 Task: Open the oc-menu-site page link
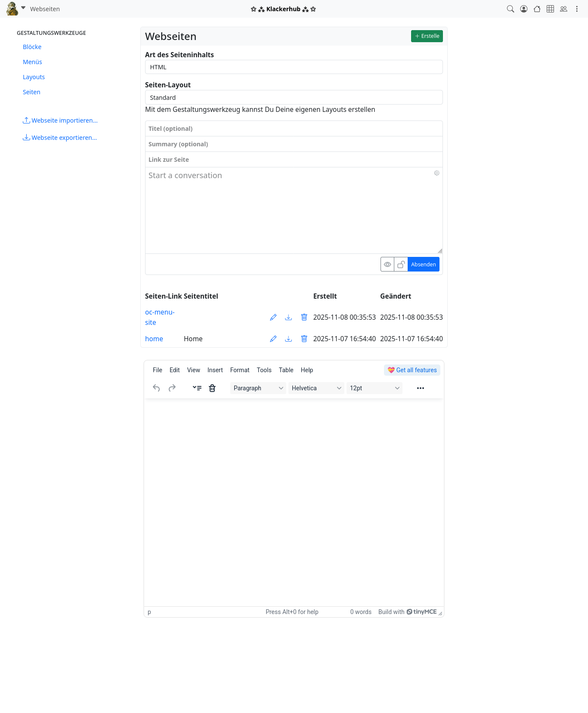tap(160, 318)
